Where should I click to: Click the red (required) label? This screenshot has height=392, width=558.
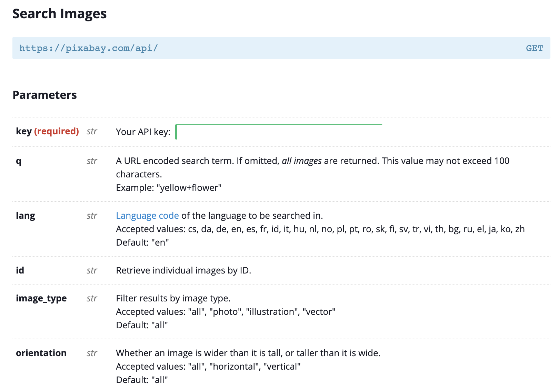pos(57,131)
